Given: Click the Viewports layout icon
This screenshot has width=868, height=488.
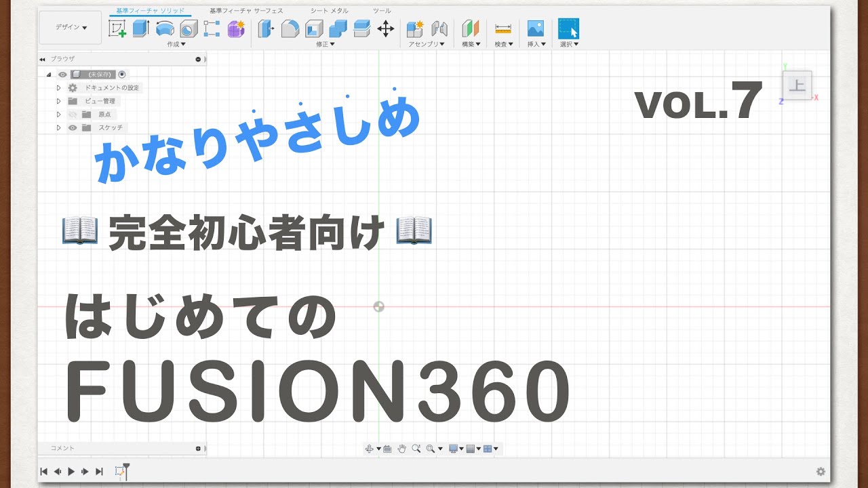Looking at the screenshot, I should pos(488,449).
